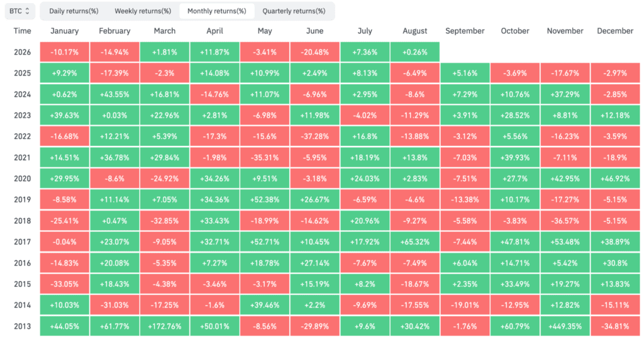Image resolution: width=644 pixels, height=337 pixels.
Task: Click the -19.01% September 2014 cell
Action: pos(465,305)
